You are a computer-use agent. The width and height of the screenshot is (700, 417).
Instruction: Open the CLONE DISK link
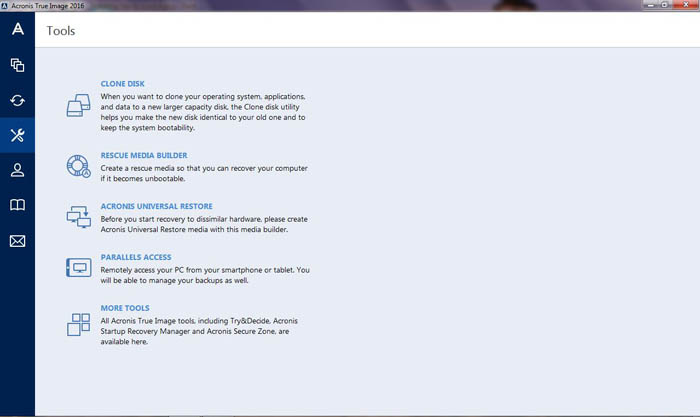[122, 84]
